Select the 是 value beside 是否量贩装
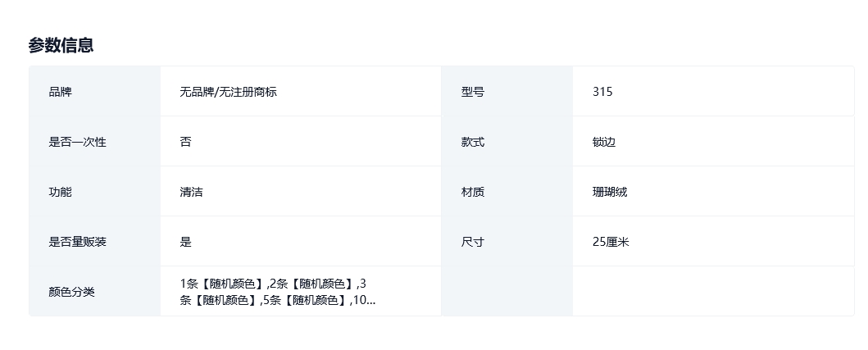The image size is (868, 350). coord(186,242)
